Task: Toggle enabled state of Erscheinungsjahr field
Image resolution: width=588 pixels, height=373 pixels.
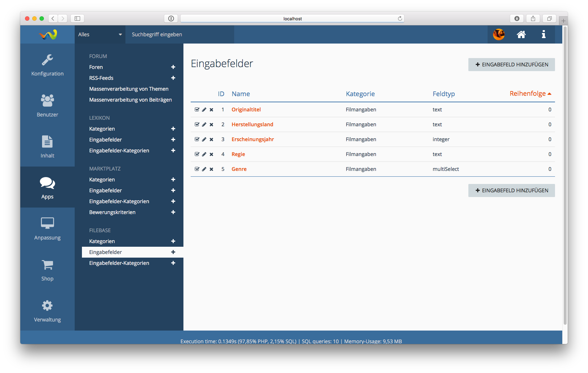Action: [197, 139]
